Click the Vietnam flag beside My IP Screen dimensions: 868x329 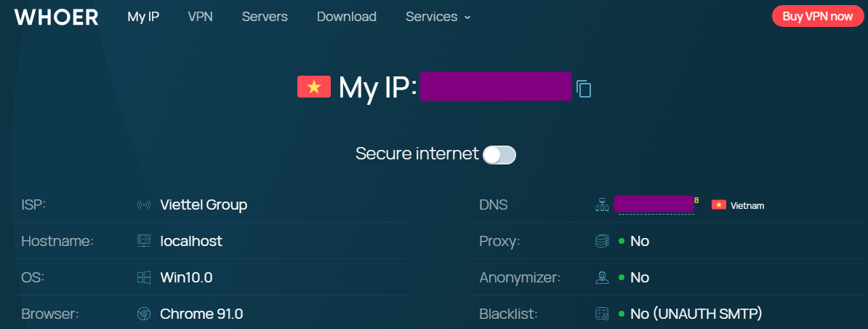[314, 87]
